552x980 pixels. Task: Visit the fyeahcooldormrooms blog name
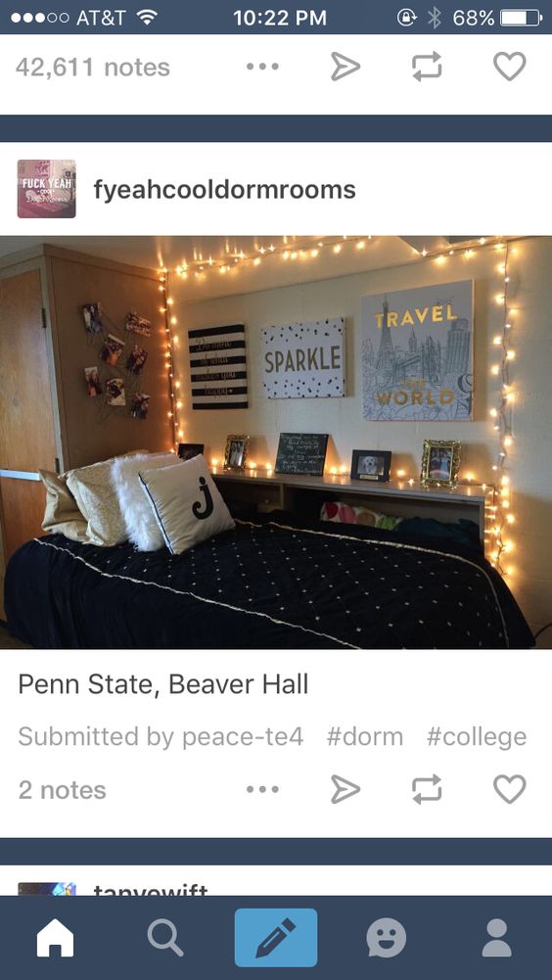coord(224,189)
